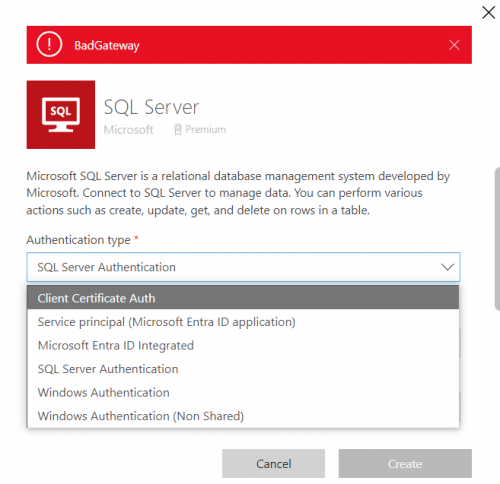This screenshot has width=500, height=484.
Task: Select Windows Authentication (Non Shared)
Action: click(x=243, y=416)
